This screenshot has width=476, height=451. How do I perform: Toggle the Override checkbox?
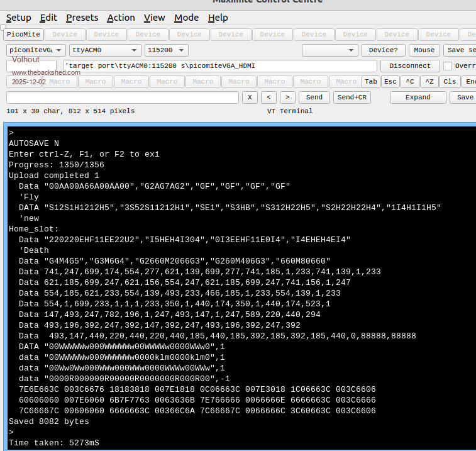coord(448,66)
